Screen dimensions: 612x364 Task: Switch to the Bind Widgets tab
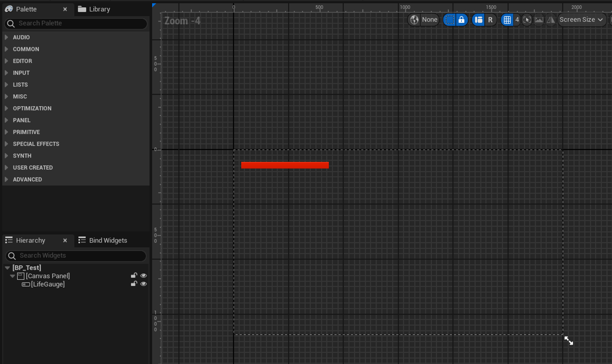(x=103, y=240)
